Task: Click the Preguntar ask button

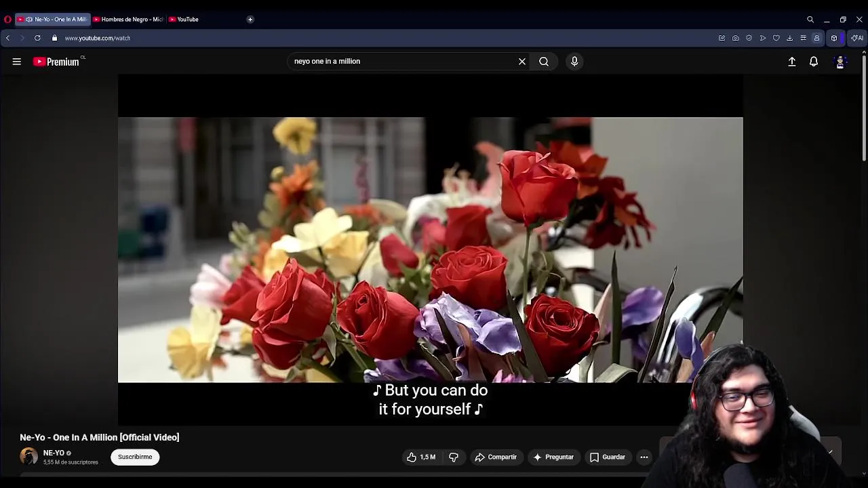Action: (553, 457)
